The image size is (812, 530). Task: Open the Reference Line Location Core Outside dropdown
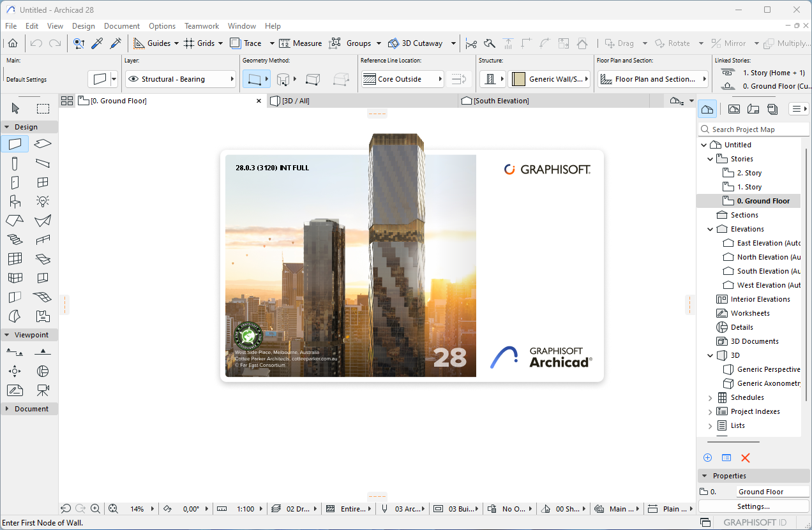(402, 79)
